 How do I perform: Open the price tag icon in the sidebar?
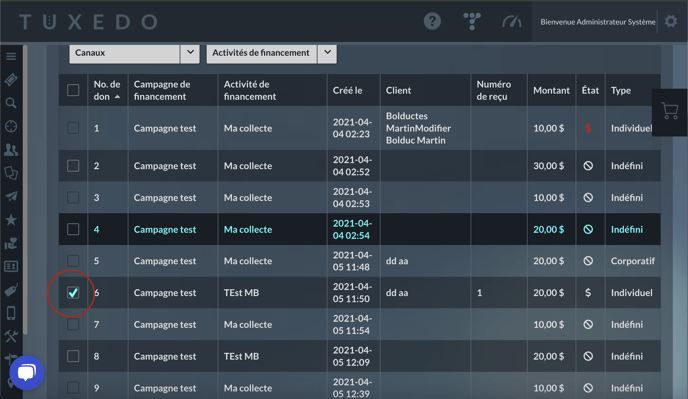coord(11,290)
